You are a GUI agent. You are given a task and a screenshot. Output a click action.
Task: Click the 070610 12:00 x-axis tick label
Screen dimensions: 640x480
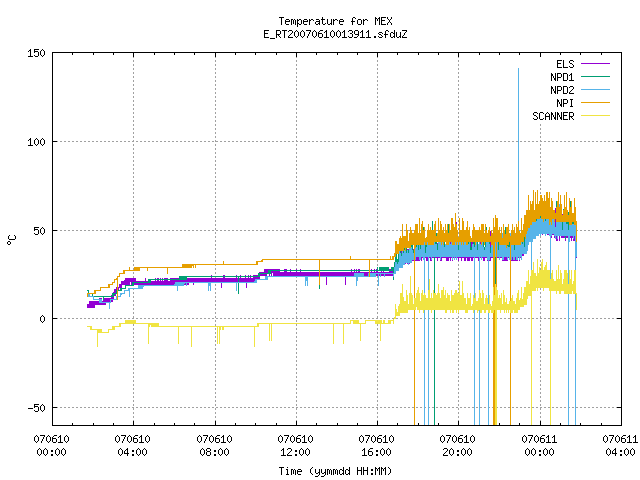coord(296,445)
